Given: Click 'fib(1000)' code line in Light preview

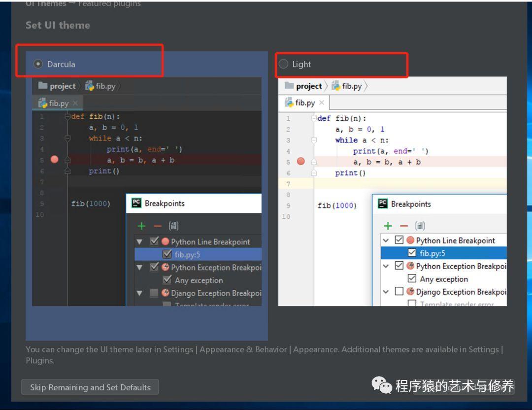Looking at the screenshot, I should (x=337, y=205).
